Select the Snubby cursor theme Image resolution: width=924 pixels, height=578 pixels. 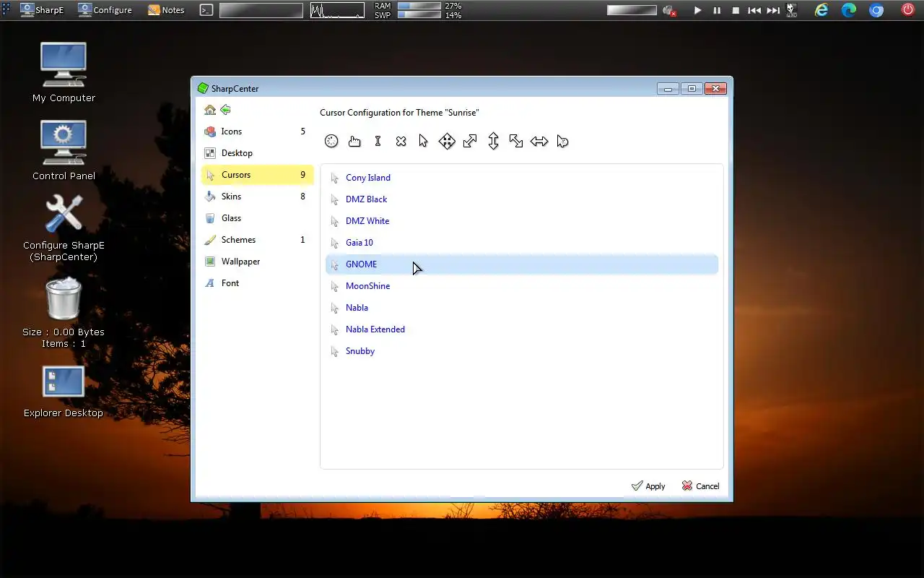click(522, 351)
